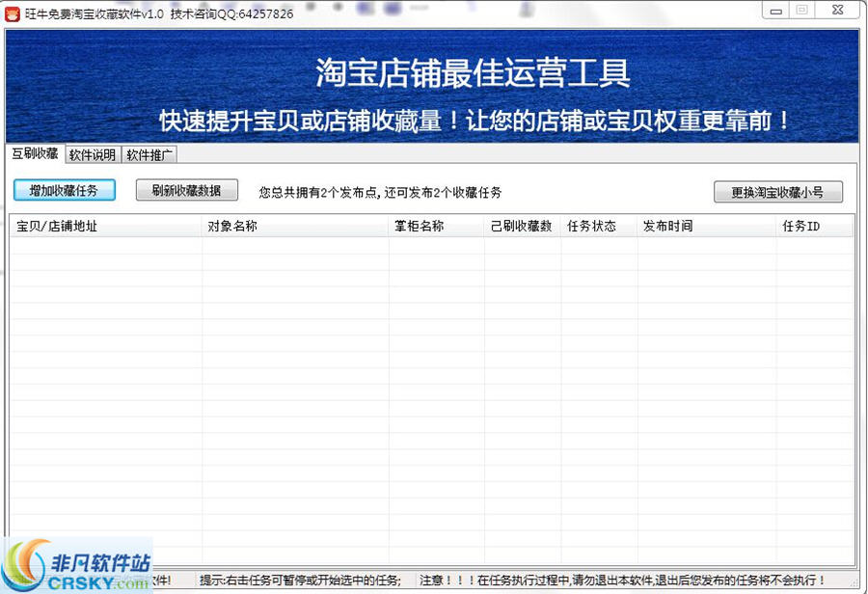Screen dimensions: 868x594
Task: Sort by 宝贝/店铺地址 column header
Action: [105, 226]
